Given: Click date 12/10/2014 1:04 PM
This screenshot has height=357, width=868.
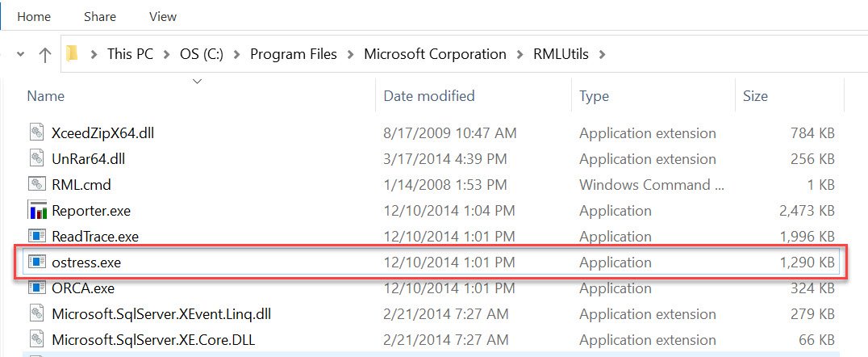Looking at the screenshot, I should 449,211.
